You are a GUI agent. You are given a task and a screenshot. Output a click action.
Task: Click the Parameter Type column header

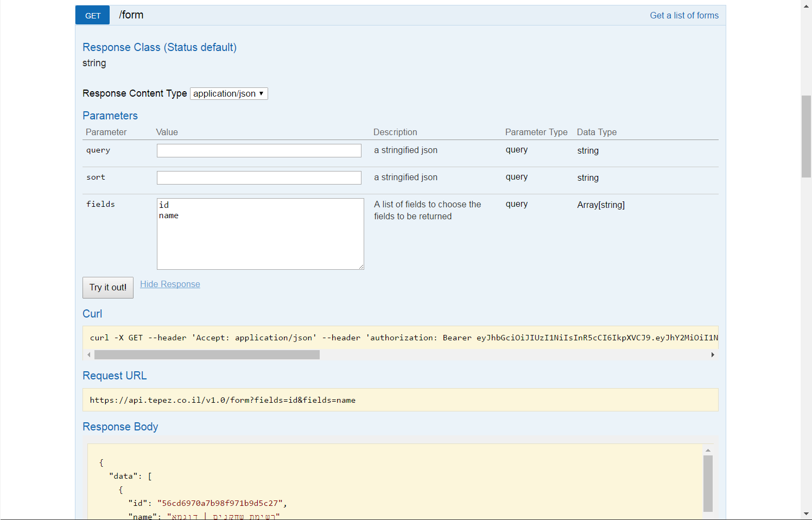pos(536,132)
